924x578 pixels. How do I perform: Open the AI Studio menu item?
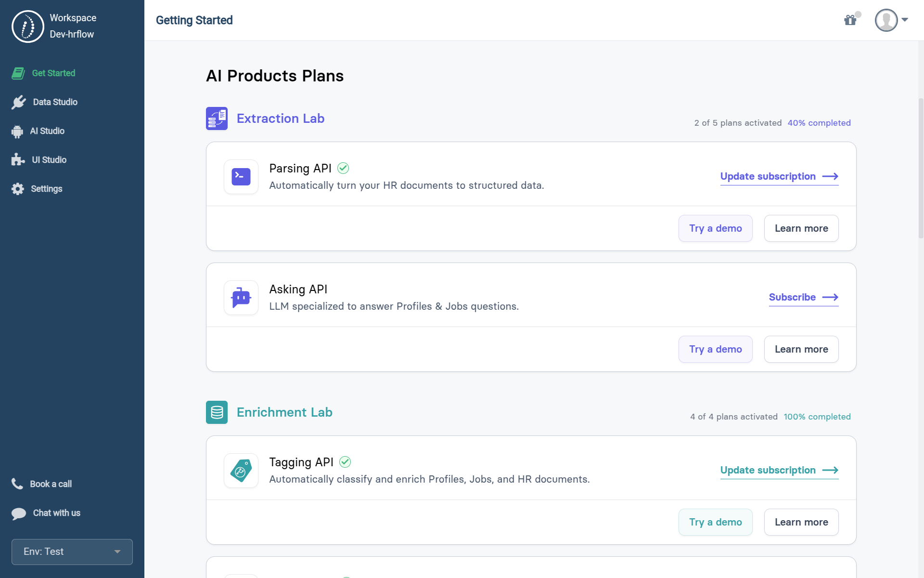pos(47,131)
